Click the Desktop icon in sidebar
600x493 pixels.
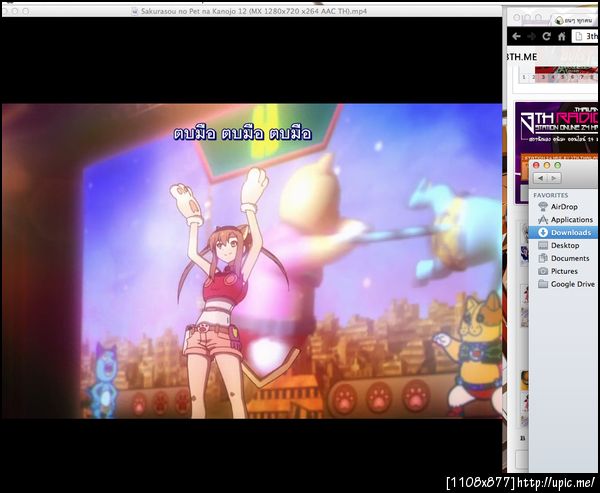coord(543,245)
